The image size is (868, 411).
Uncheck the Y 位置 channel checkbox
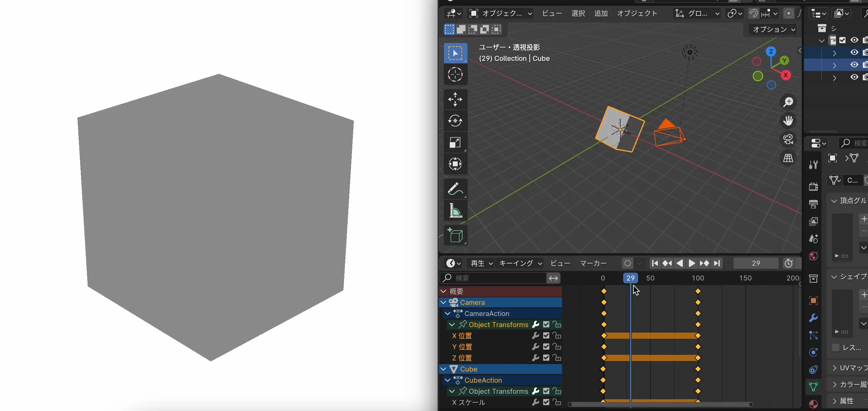click(x=546, y=347)
